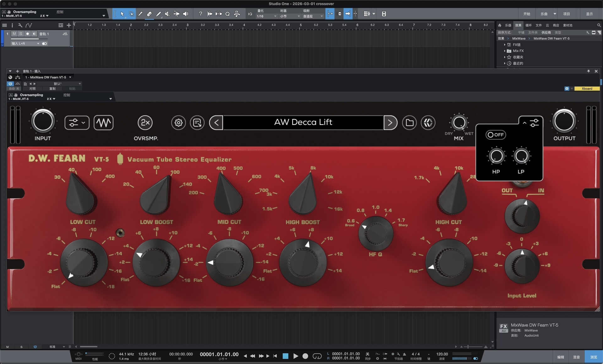Go to next preset arrow
The height and width of the screenshot is (364, 603).
point(390,123)
